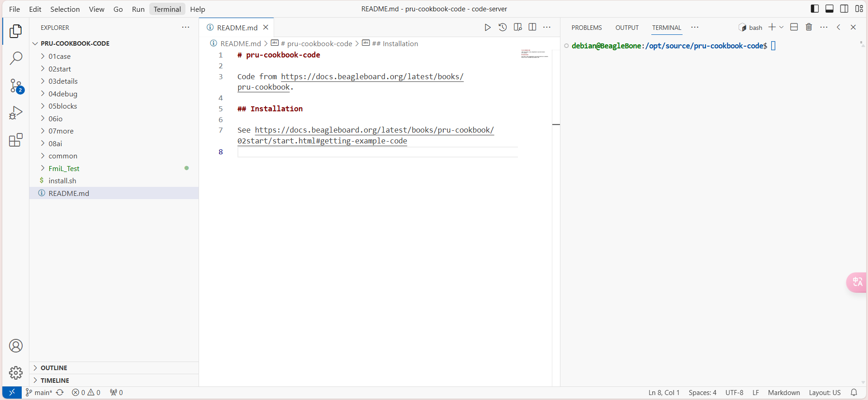The width and height of the screenshot is (868, 400).
Task: Switch to the OUTPUT panel tab
Action: 627,28
